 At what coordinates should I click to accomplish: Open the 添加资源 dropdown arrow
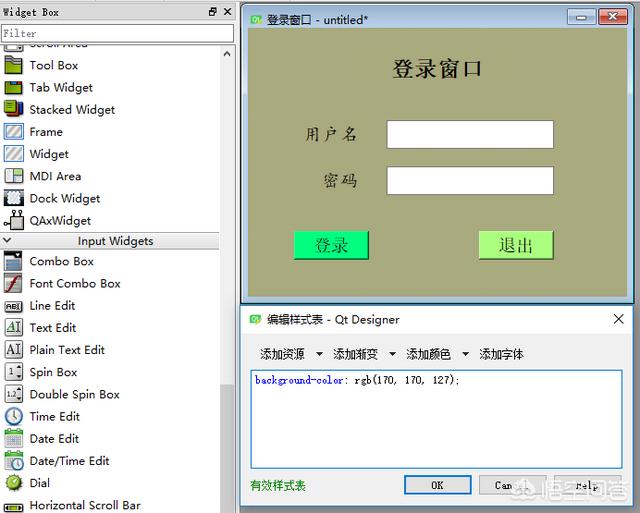(x=319, y=354)
